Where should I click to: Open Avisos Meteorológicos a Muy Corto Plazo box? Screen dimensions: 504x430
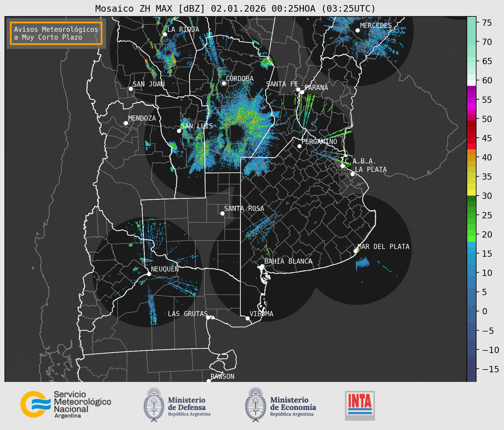tap(56, 33)
